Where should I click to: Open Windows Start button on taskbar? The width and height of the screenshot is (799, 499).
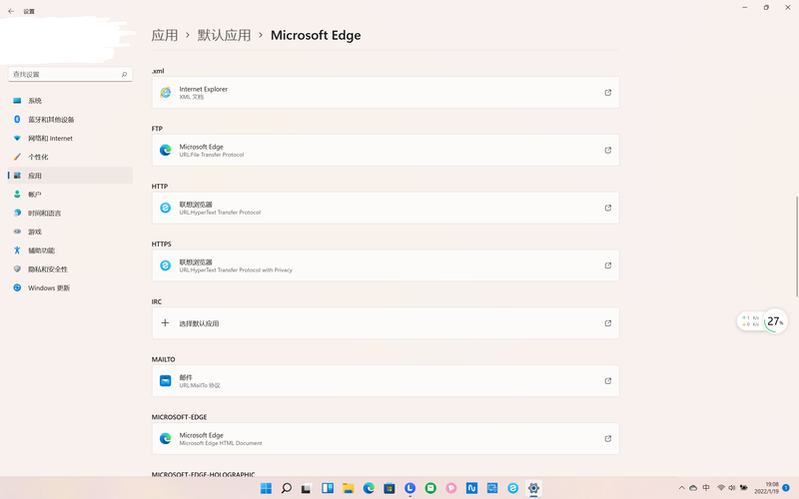pyautogui.click(x=266, y=488)
